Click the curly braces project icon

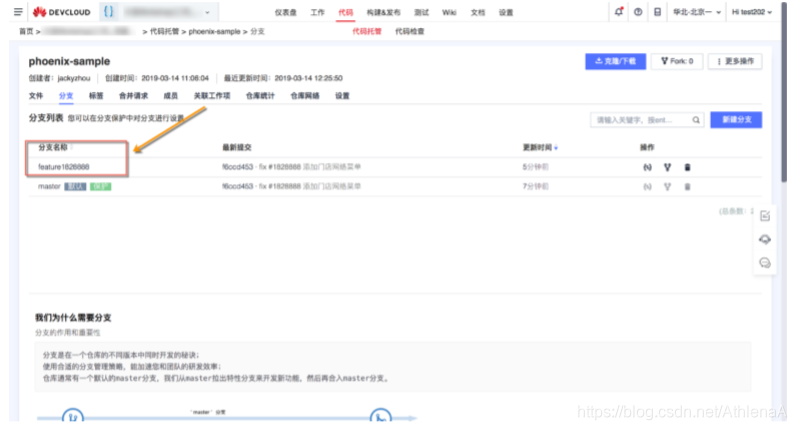pos(109,11)
